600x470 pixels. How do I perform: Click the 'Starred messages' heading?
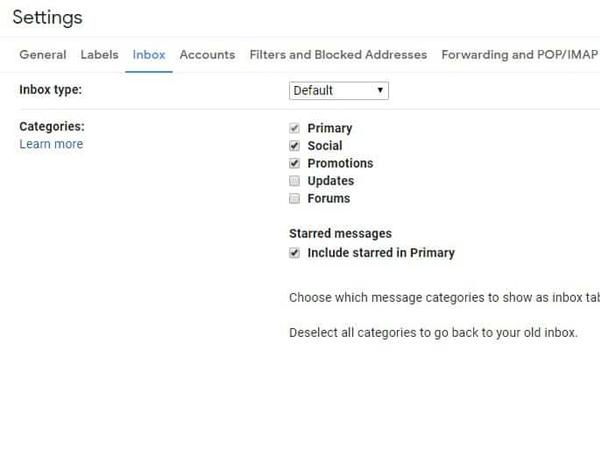click(x=340, y=234)
